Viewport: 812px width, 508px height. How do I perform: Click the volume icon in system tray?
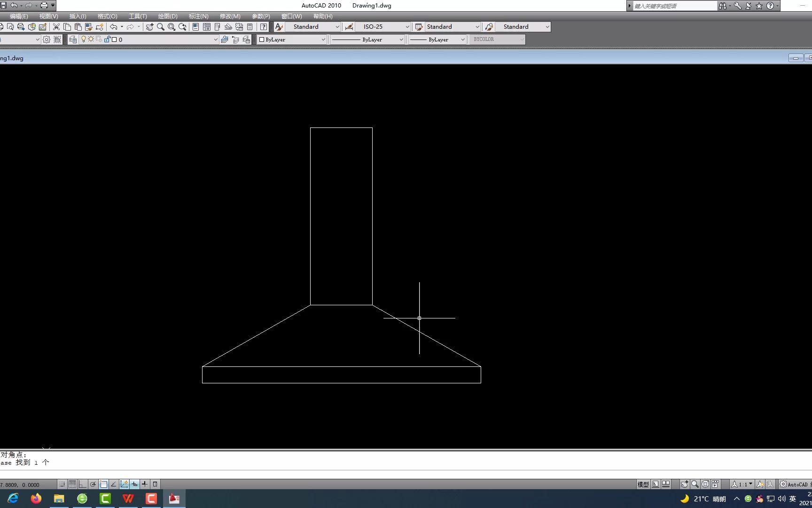[781, 499]
